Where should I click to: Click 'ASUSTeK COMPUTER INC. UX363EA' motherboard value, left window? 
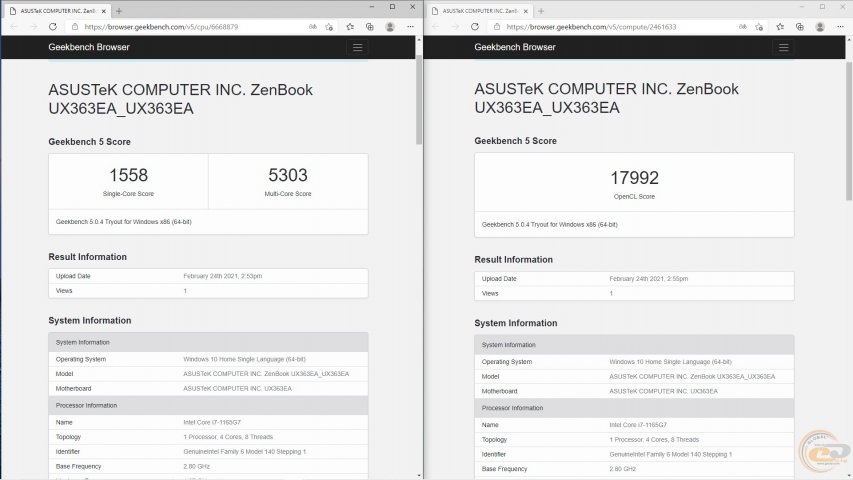point(238,389)
